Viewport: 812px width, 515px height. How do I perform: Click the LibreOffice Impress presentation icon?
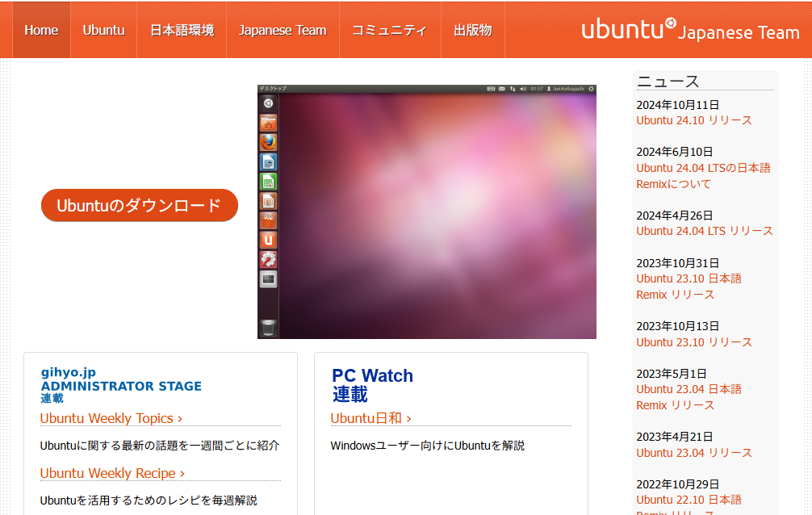pyautogui.click(x=268, y=201)
